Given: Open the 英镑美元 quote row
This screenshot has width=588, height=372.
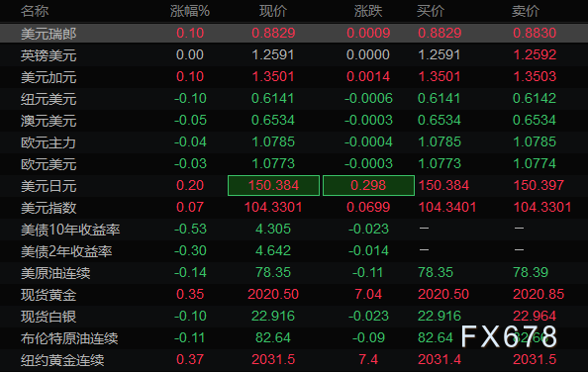Looking at the screenshot, I should (x=294, y=55).
